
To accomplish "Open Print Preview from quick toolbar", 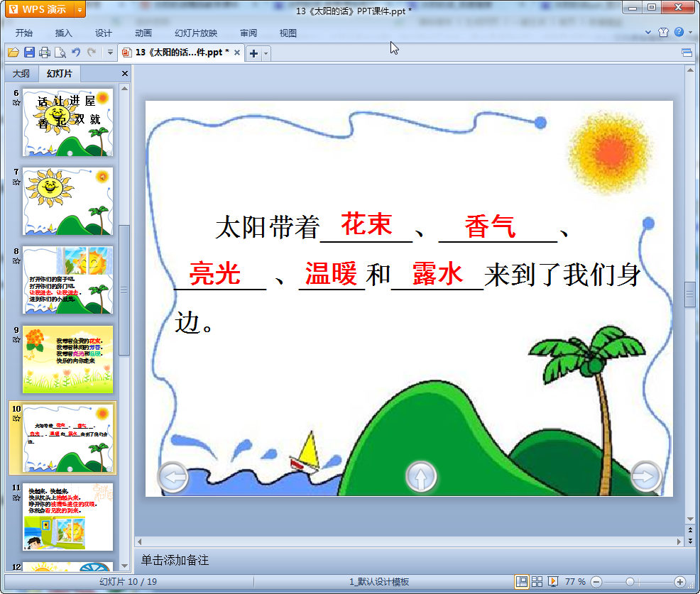I will (60, 53).
